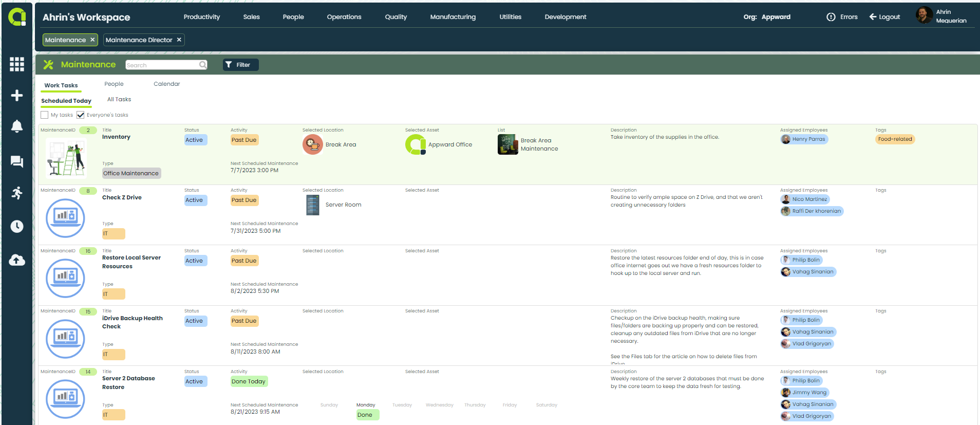Click Past Due badge for Inventory

click(x=244, y=140)
